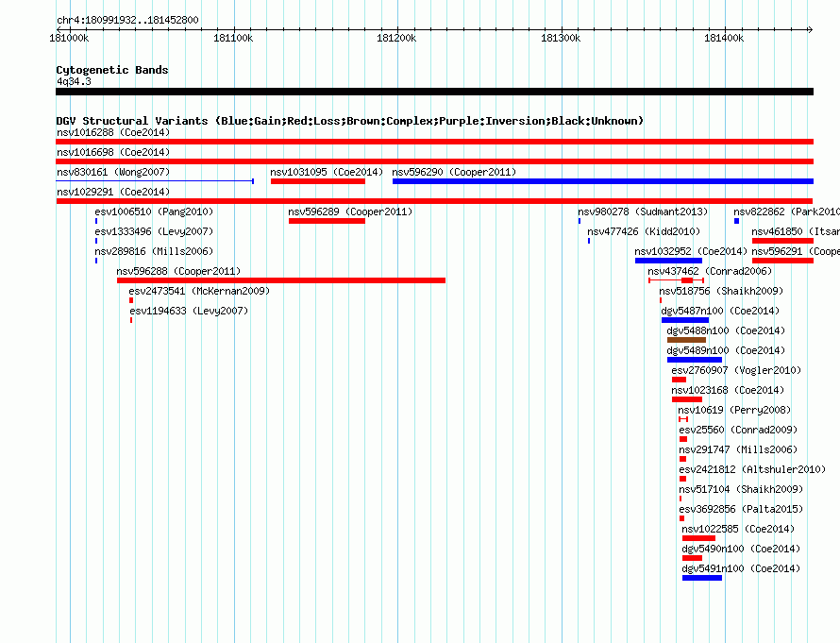Click the left arrow at the ruler start

59,29
